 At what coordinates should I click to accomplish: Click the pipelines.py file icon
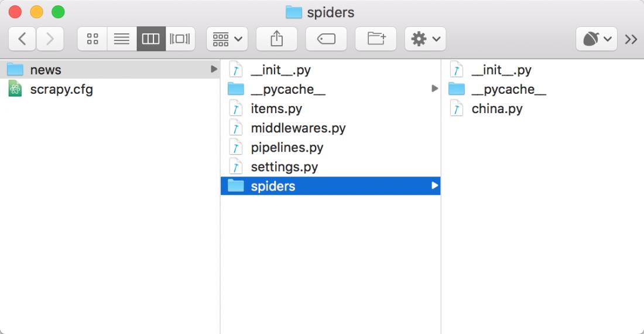pyautogui.click(x=236, y=147)
